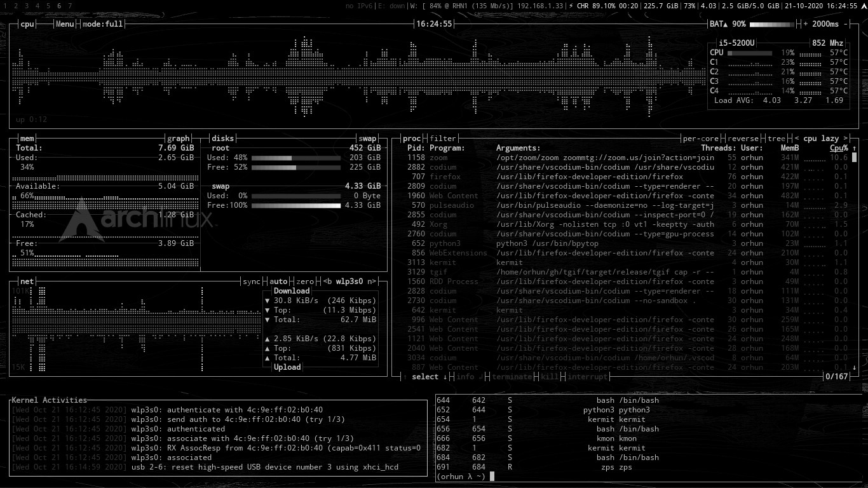
Task: Click the cpu box title label
Action: pyautogui.click(x=27, y=24)
